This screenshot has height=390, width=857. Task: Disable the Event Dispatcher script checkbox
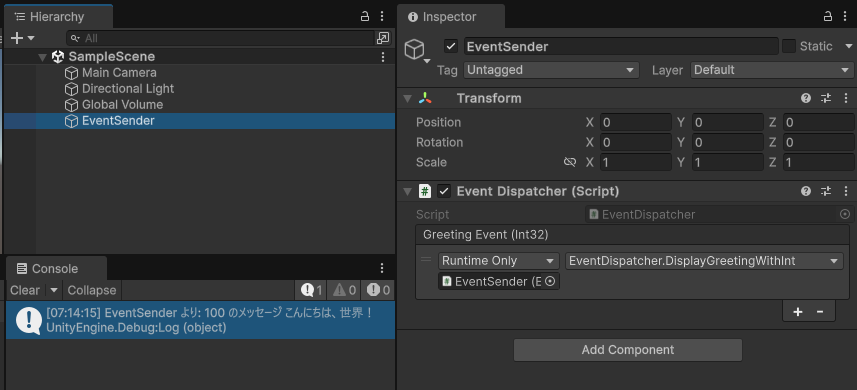[444, 191]
